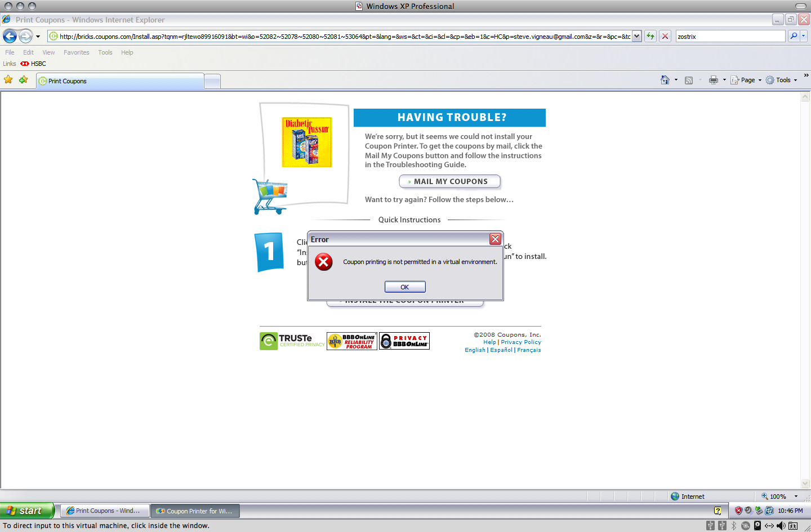Open the HSBC link in Links bar
The width and height of the screenshot is (811, 532).
coord(33,64)
